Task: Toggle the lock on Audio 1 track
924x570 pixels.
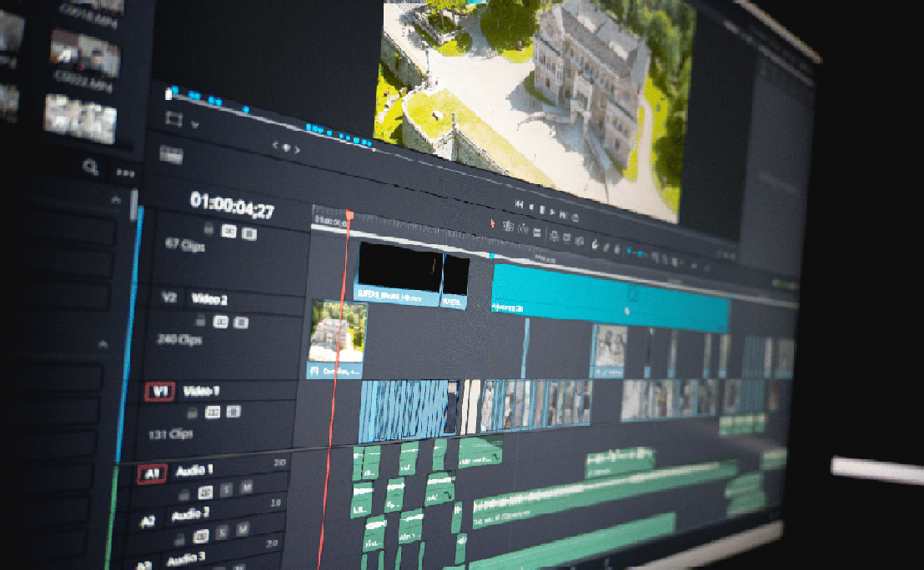Action: pos(184,493)
